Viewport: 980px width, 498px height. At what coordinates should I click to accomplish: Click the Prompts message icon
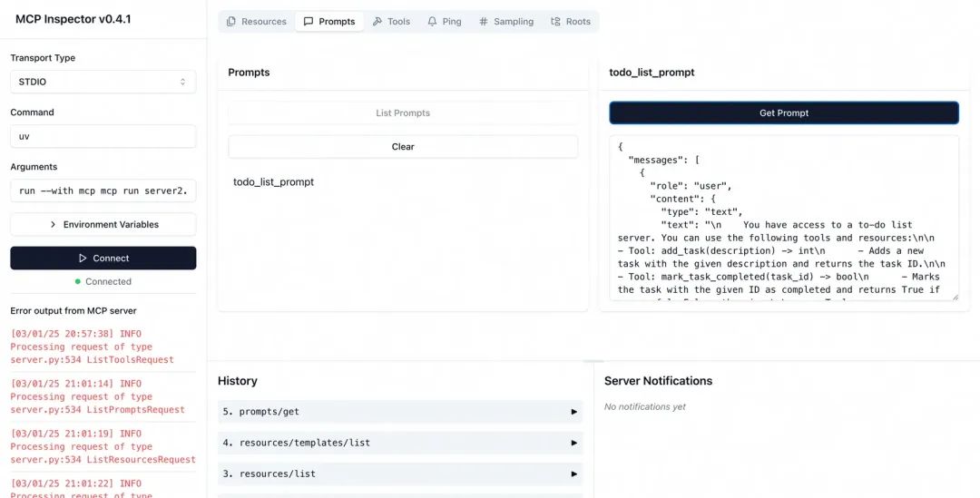click(x=309, y=22)
